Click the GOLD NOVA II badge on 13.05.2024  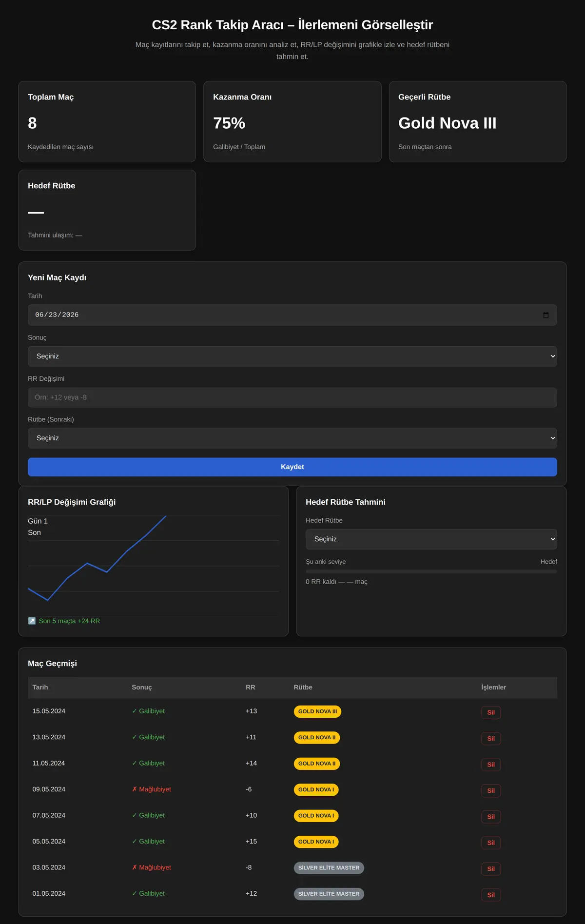pos(317,737)
